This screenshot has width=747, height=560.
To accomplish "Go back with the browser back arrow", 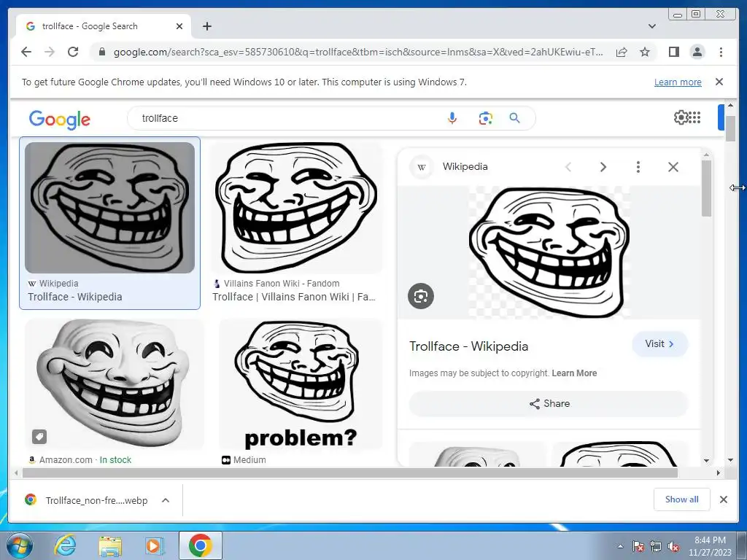I will coord(26,52).
